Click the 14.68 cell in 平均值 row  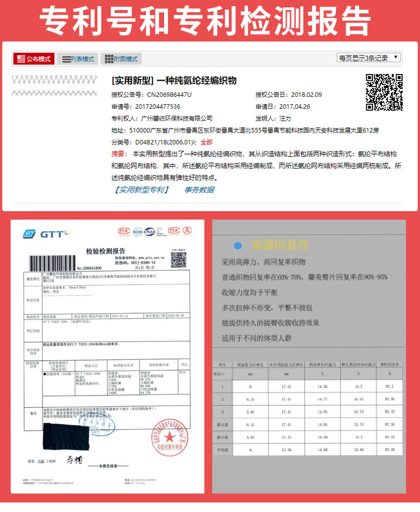click(x=323, y=450)
